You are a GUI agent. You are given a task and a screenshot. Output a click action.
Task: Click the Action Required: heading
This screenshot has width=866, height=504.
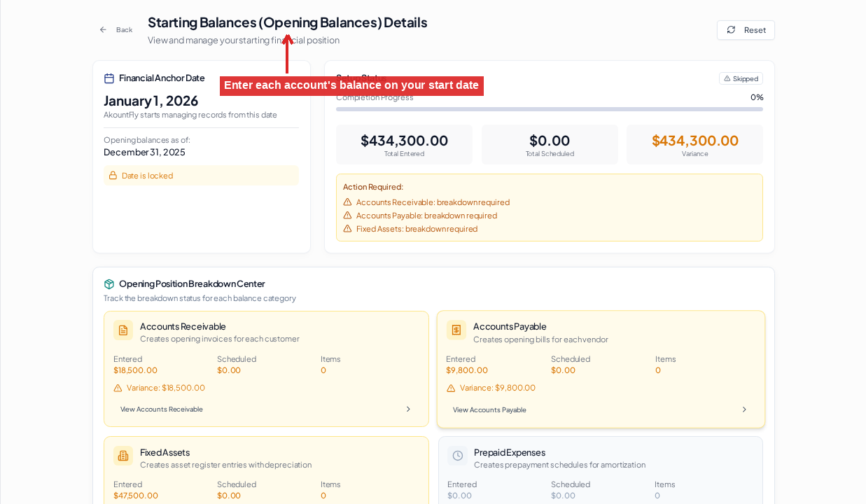[x=373, y=187]
